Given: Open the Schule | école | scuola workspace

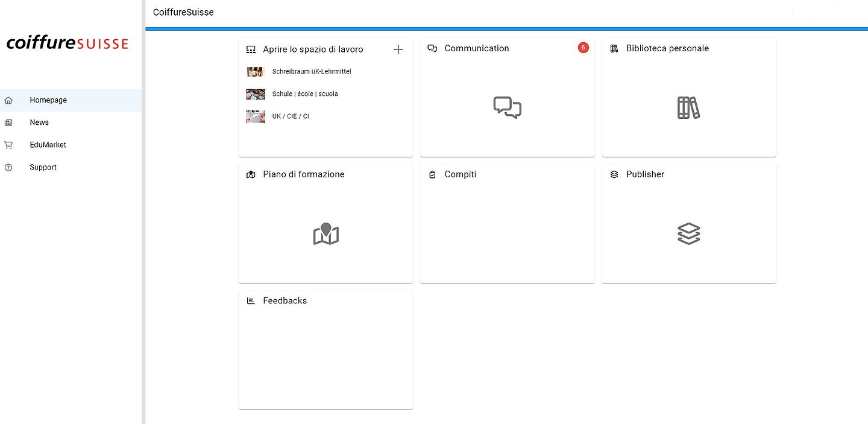Looking at the screenshot, I should (305, 94).
